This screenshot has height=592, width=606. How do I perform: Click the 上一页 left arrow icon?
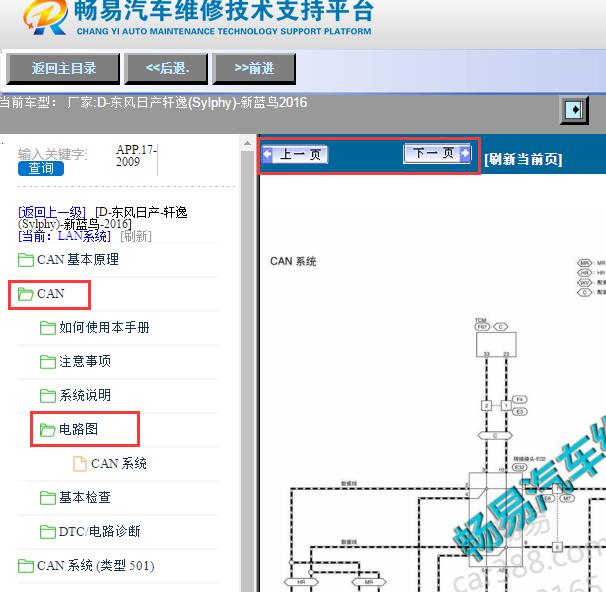[267, 154]
